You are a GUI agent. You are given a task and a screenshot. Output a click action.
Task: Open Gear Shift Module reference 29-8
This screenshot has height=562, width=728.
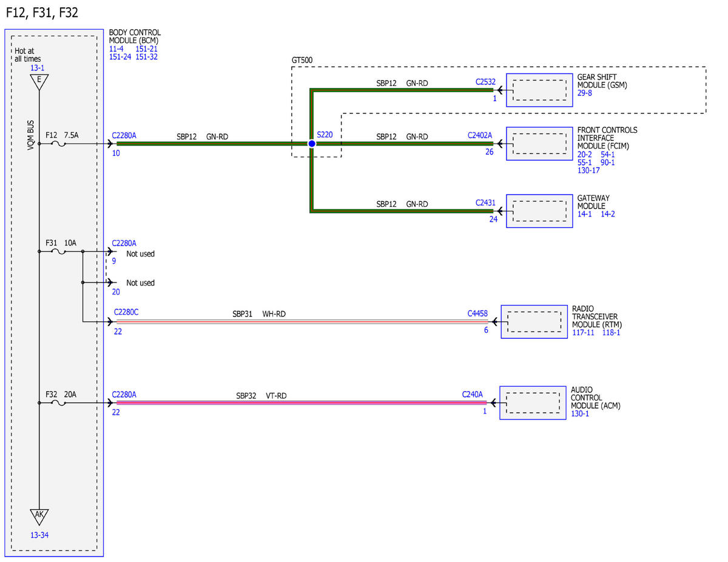[x=585, y=93]
